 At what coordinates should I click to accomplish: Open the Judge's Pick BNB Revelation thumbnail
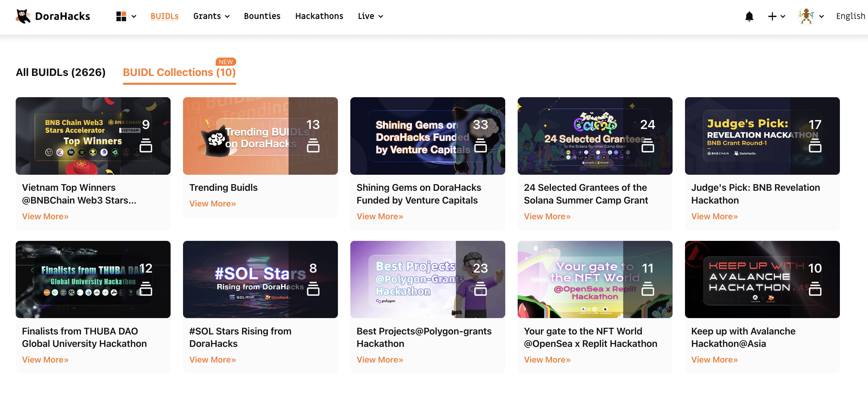point(762,136)
